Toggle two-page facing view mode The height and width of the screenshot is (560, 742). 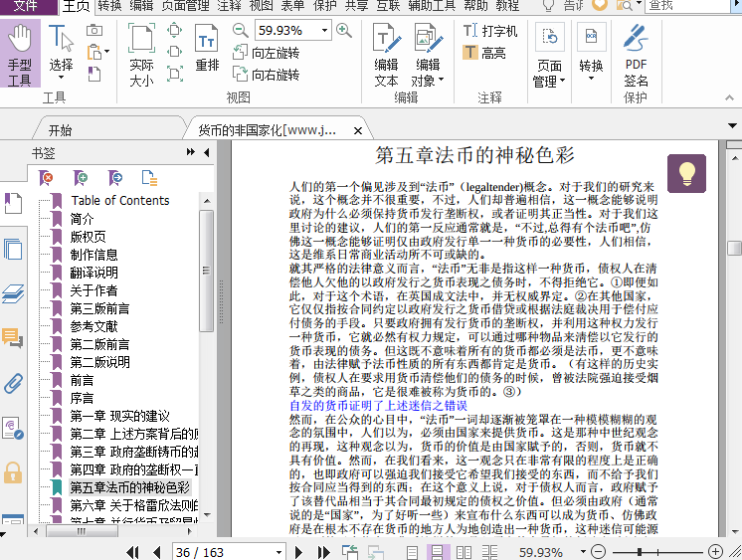462,551
